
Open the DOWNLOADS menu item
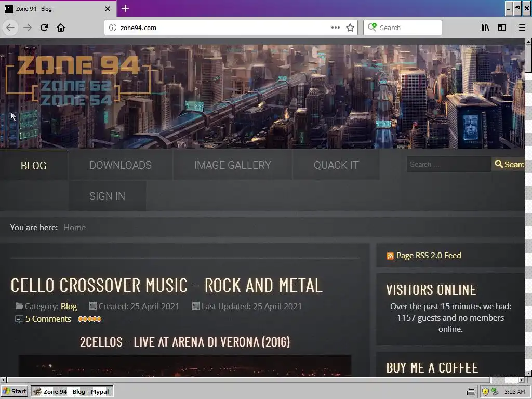[x=121, y=165]
